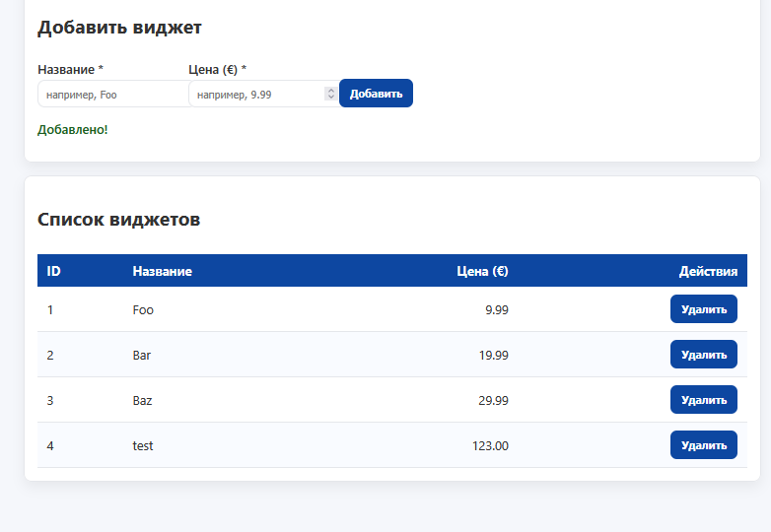This screenshot has width=771, height=532.
Task: Delete the Foo widget row
Action: point(703,309)
